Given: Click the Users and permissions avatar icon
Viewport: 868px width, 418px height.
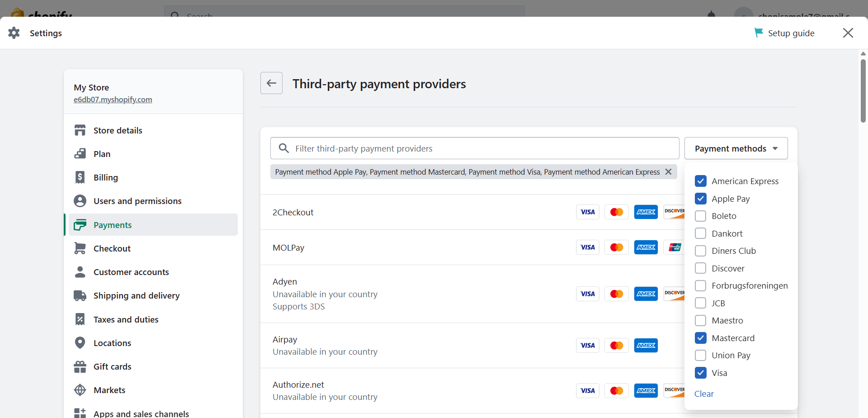Looking at the screenshot, I should tap(80, 201).
